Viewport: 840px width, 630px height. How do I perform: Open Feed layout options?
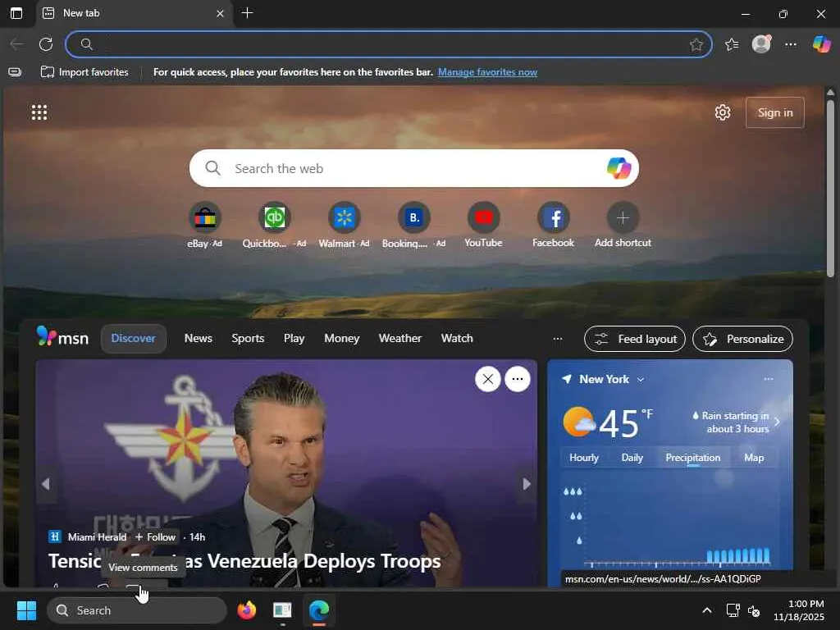[x=635, y=339]
